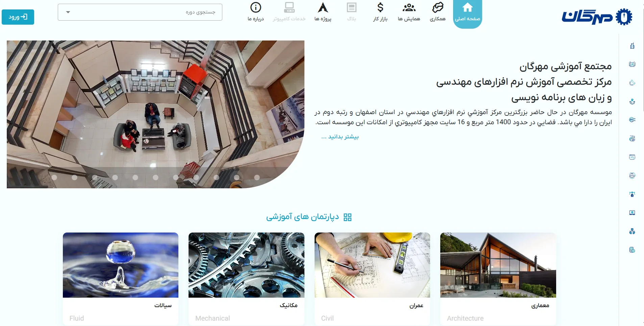Select the leftmost slideshow indicator dot
The width and height of the screenshot is (644, 326).
click(x=54, y=177)
